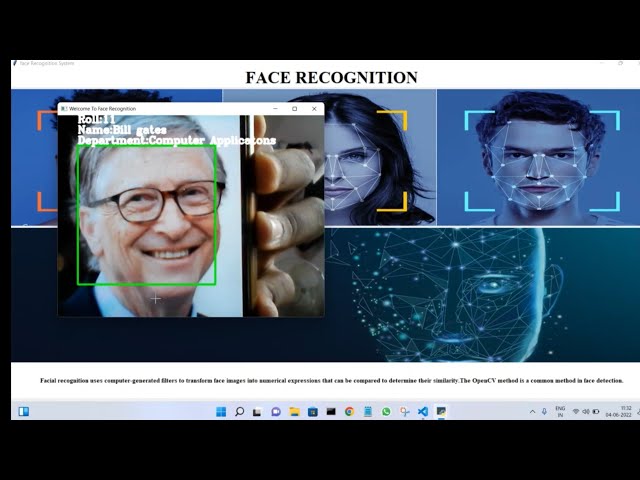Image resolution: width=640 pixels, height=480 pixels.
Task: Click the Name:Bill gates overlay text
Action: point(122,130)
